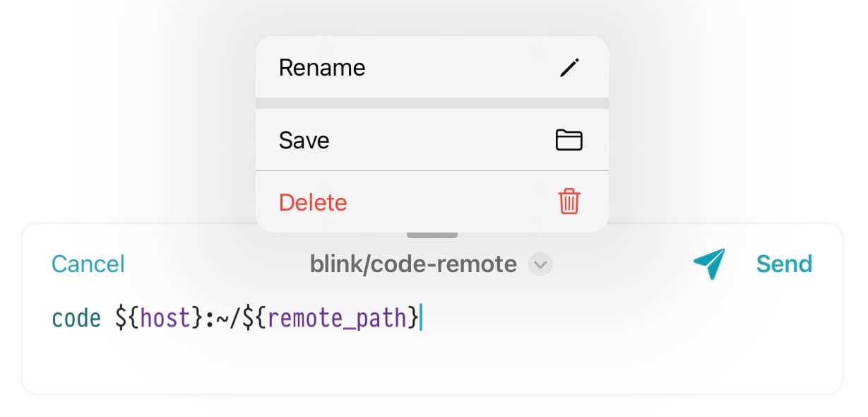Place the cursor at ":~/" between the variables
Screen dimensions: 868x417
coord(223,319)
